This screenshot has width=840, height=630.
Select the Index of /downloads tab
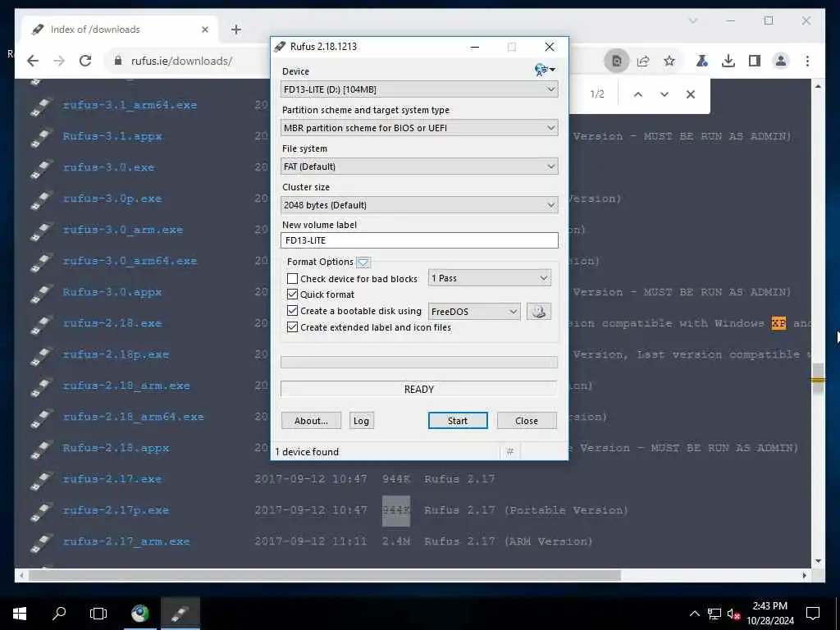tap(120, 30)
